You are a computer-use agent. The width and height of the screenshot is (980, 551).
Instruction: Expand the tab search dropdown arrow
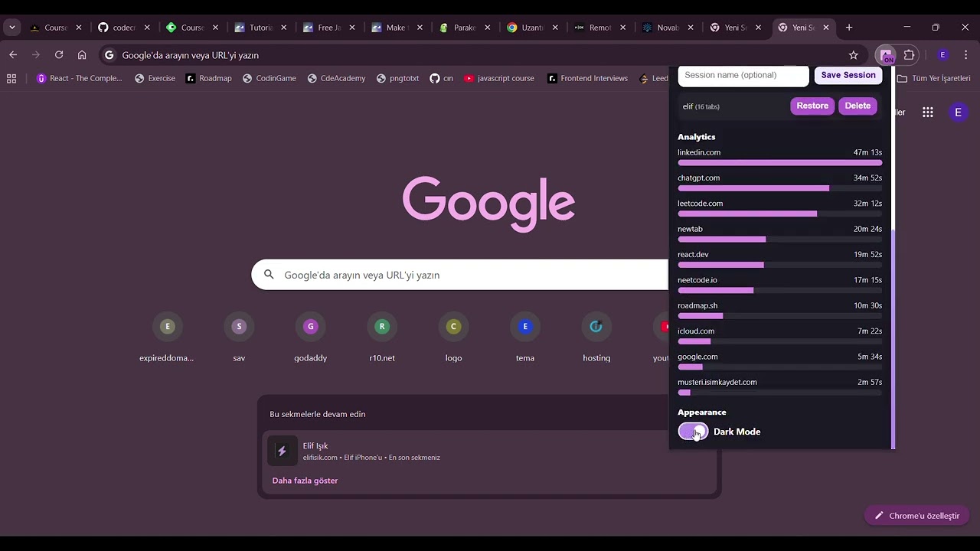11,28
